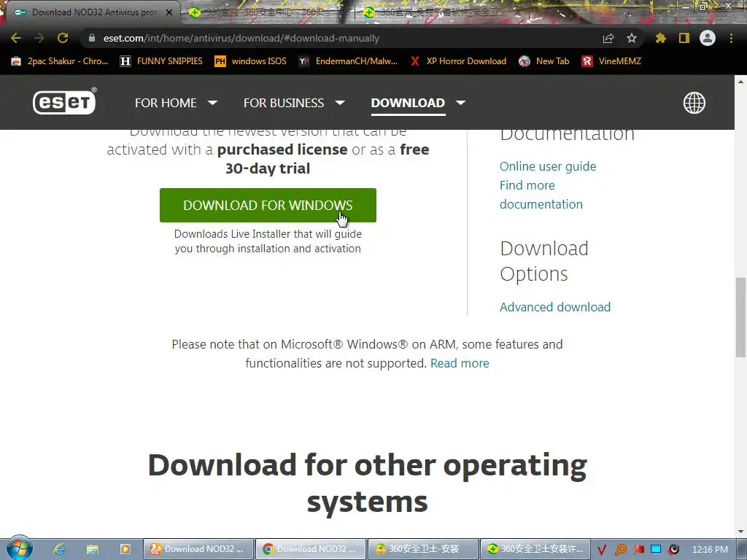Click the orange magnifier tray icon
This screenshot has height=560, width=747.
pyautogui.click(x=621, y=550)
